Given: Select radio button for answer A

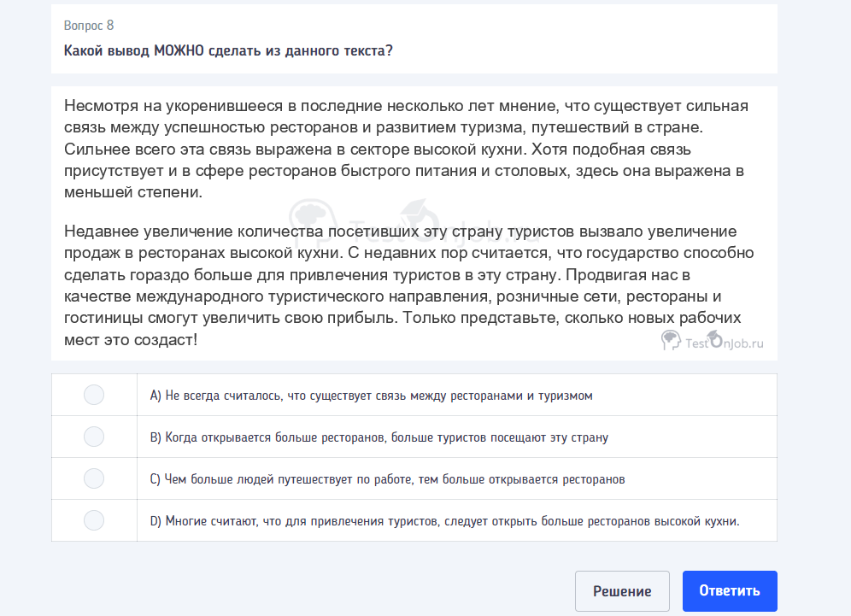Looking at the screenshot, I should point(94,395).
